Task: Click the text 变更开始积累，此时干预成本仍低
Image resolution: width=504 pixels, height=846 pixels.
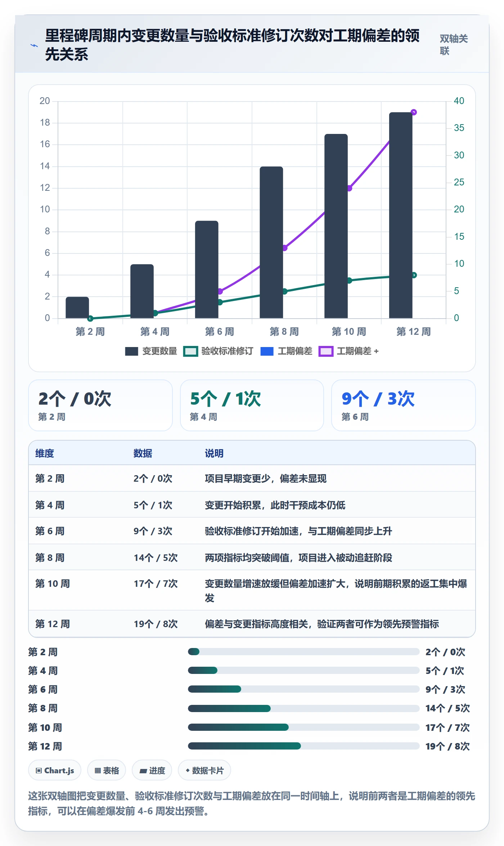Action: click(x=275, y=505)
